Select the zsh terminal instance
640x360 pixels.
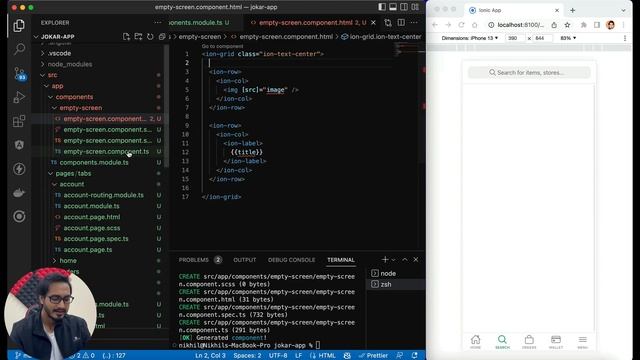coord(395,284)
